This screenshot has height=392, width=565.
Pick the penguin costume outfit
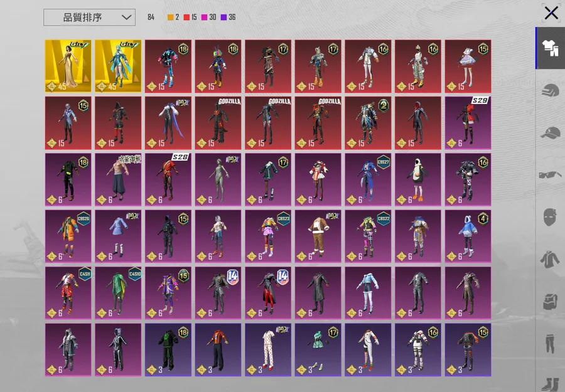click(x=418, y=179)
